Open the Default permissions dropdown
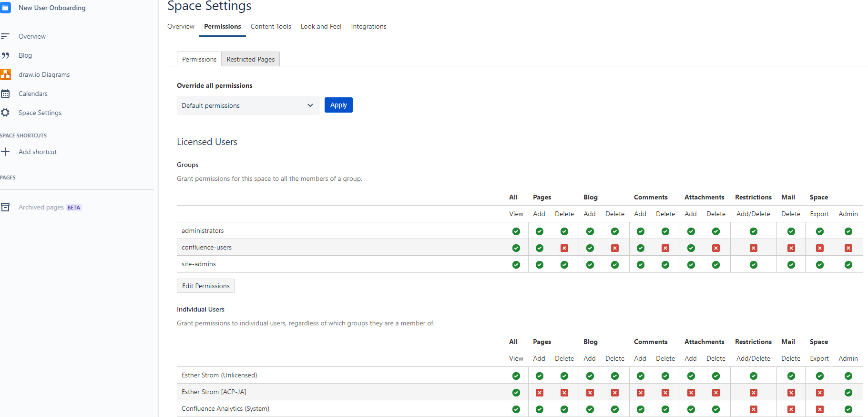Image resolution: width=868 pixels, height=417 pixels. [x=248, y=105]
